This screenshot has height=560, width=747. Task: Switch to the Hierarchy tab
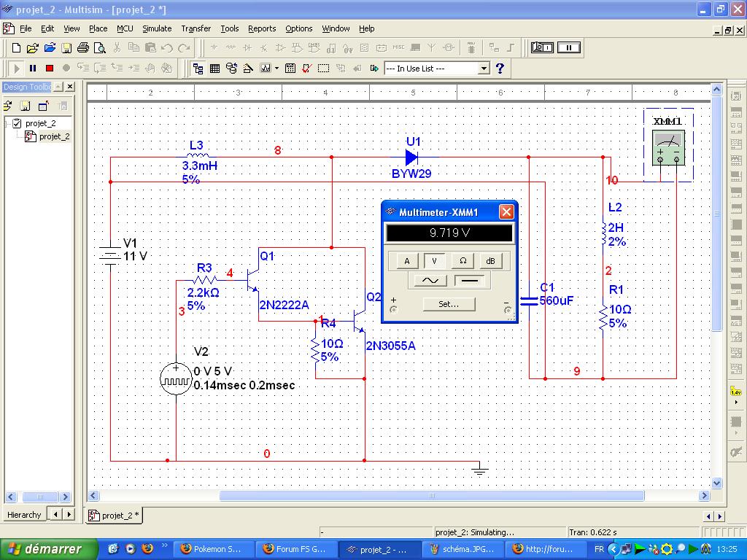pyautogui.click(x=24, y=515)
